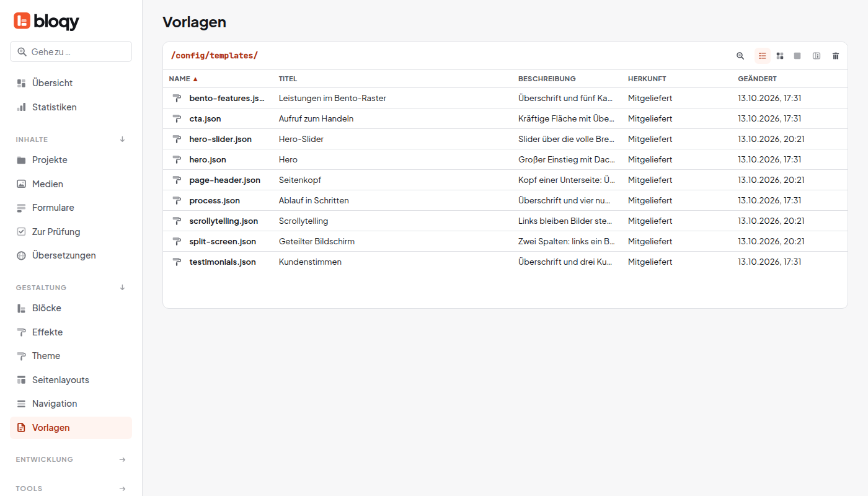This screenshot has width=868, height=496.
Task: Open Blöcke in the sidebar
Action: (71, 308)
